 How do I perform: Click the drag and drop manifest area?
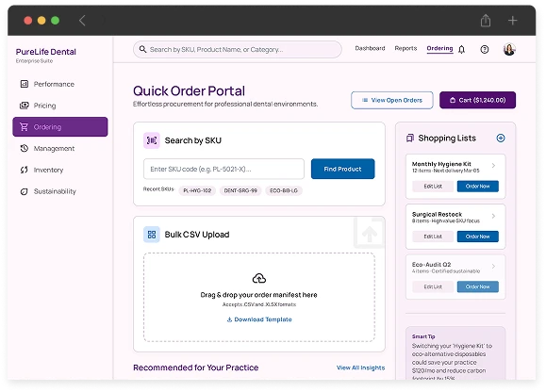[x=259, y=298]
